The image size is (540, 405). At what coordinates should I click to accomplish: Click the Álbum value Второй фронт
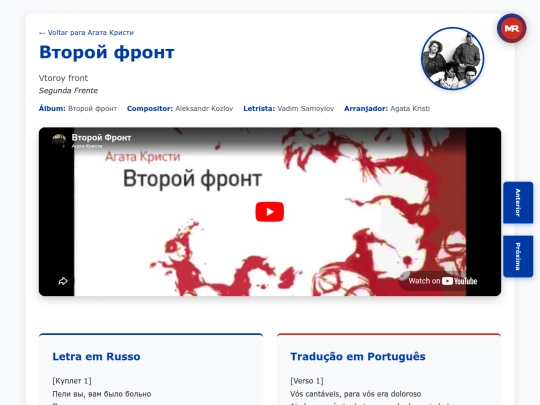click(92, 109)
